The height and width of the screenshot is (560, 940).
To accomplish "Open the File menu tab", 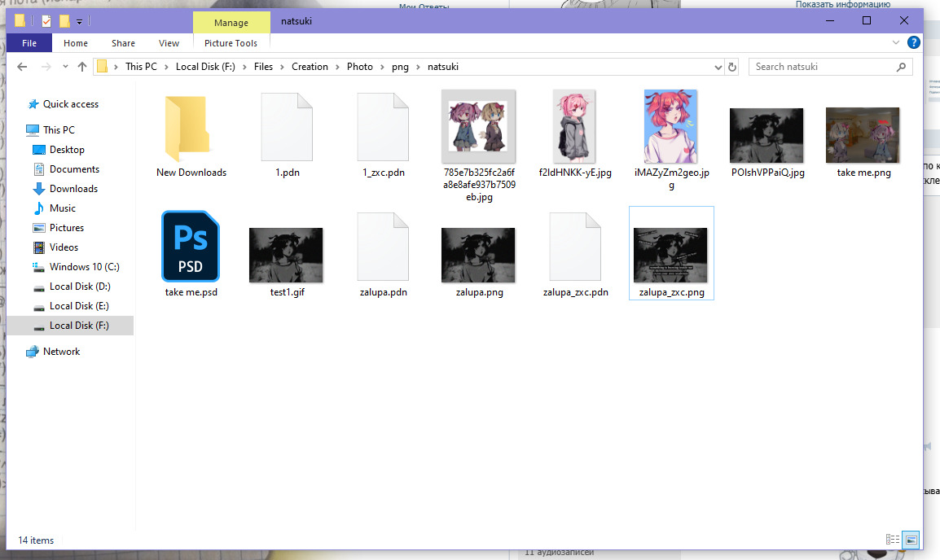I will click(x=29, y=43).
